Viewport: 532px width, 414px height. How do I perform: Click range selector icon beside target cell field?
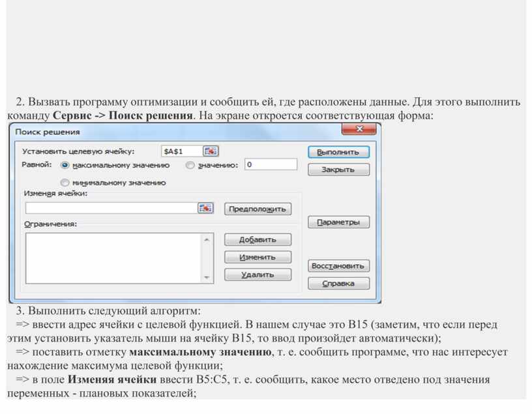pyautogui.click(x=210, y=151)
